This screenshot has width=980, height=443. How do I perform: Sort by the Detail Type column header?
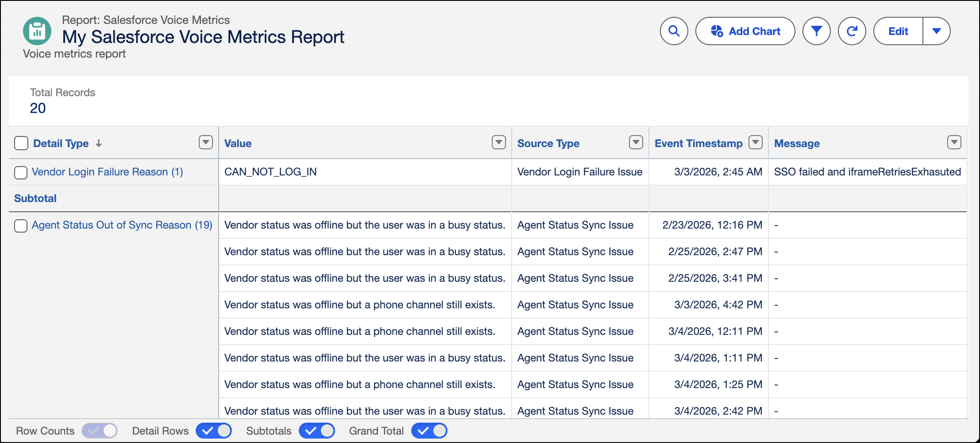point(61,144)
